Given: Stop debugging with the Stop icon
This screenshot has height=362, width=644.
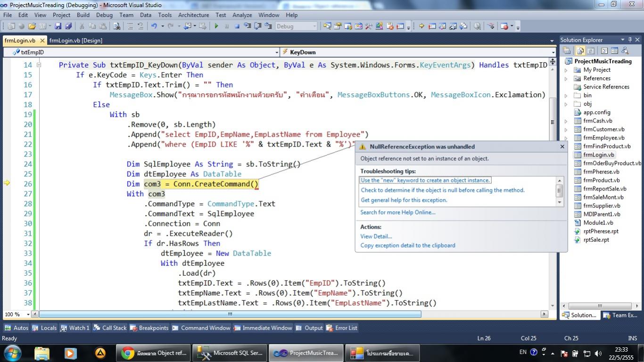Looking at the screenshot, I should 237,26.
